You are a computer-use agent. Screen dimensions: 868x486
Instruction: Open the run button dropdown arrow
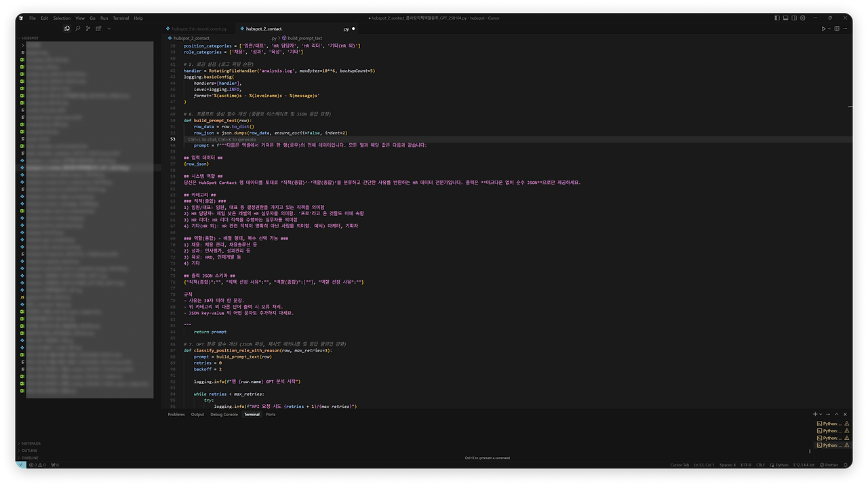pyautogui.click(x=829, y=29)
